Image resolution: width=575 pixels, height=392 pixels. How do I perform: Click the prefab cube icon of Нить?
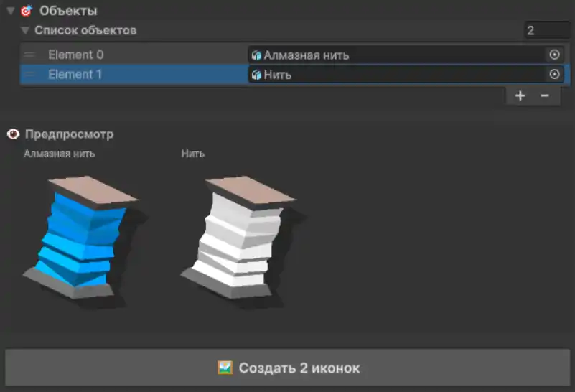(x=256, y=75)
